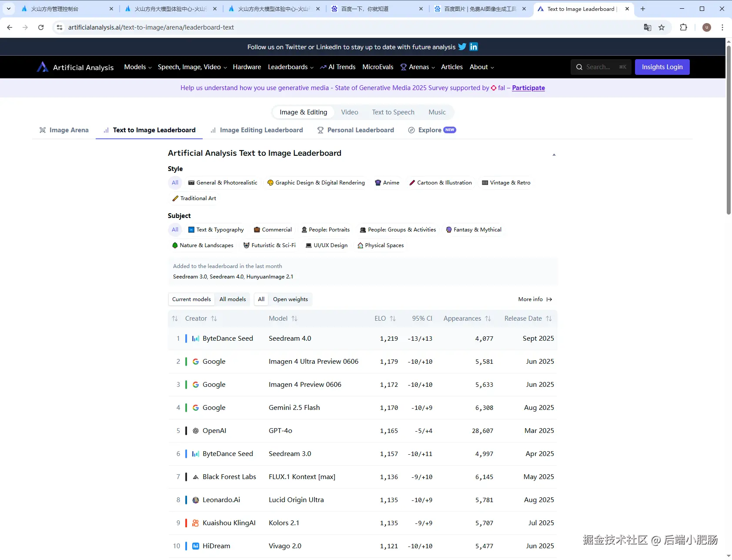Open the tab search dropdown arrow
Image resolution: width=732 pixels, height=560 pixels.
9,9
